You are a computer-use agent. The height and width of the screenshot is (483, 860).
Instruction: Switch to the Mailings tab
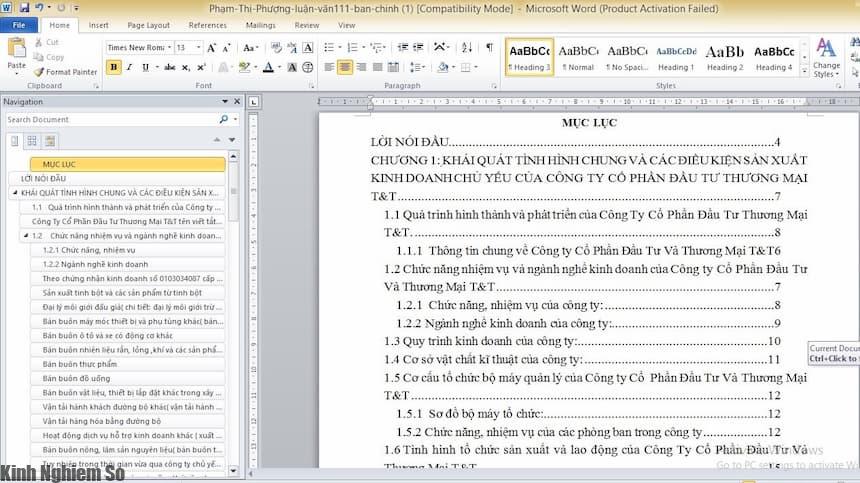point(261,25)
